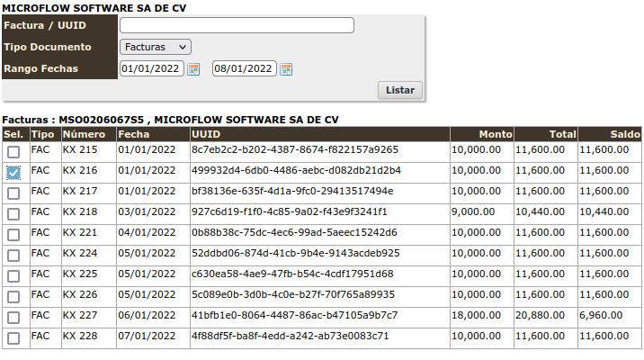The width and height of the screenshot is (644, 360).
Task: Select UUID 927c6d19-f1f0-4c85-9a02-f43e9f3241f1
Action: point(290,211)
